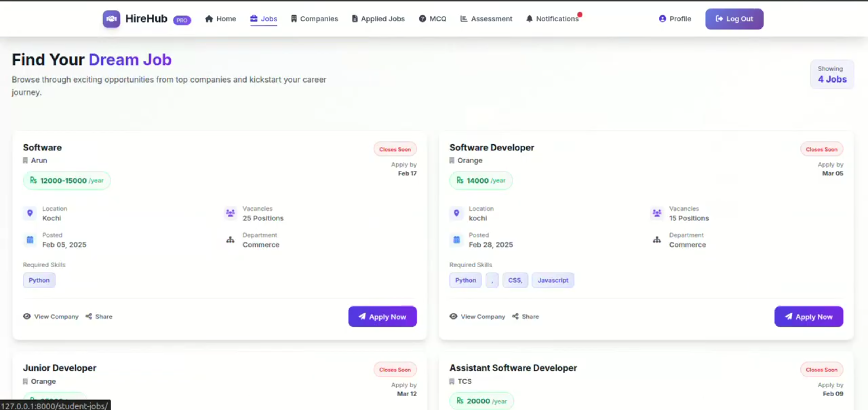Click the Showing 4 Jobs counter
The height and width of the screenshot is (410, 868).
[x=832, y=74]
